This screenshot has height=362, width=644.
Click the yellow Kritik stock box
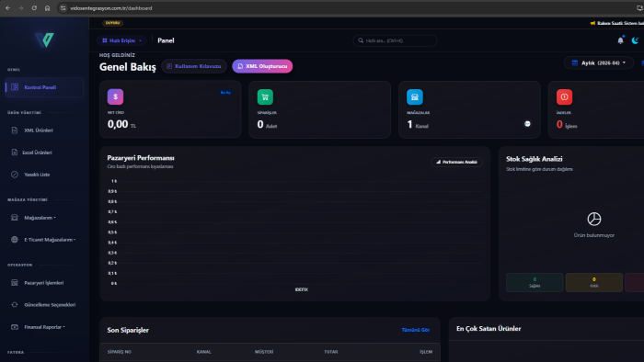594,282
